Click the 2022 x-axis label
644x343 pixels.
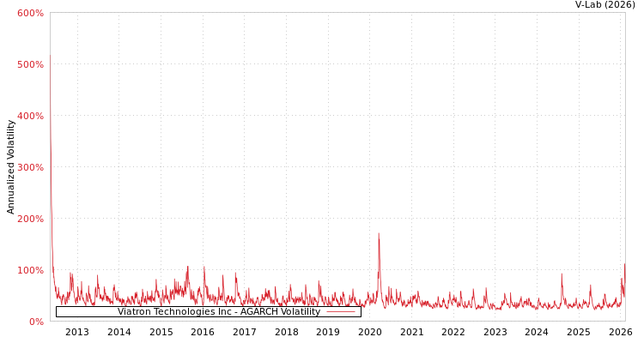tap(453, 332)
